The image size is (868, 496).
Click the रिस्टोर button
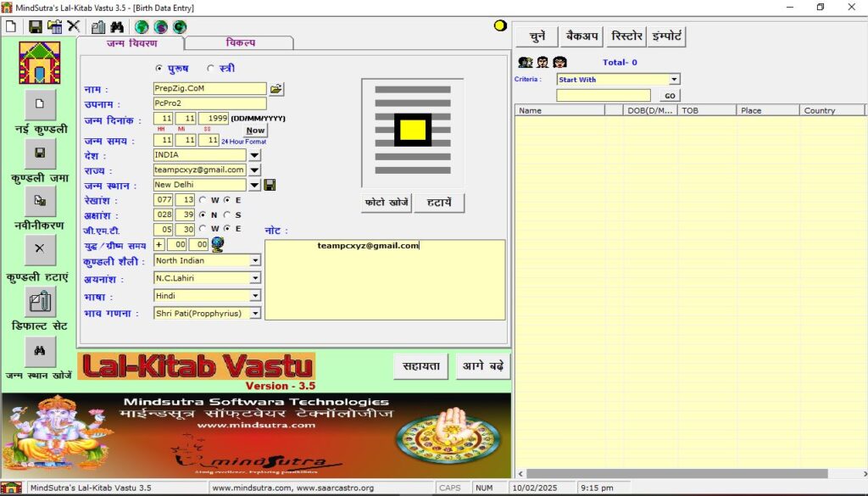pyautogui.click(x=626, y=36)
